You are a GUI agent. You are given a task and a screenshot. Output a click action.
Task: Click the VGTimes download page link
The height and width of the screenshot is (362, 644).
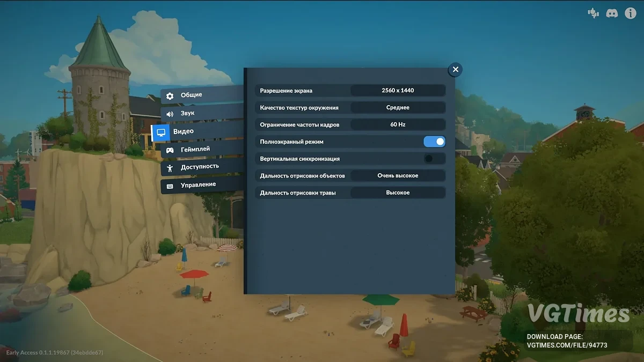point(567,341)
